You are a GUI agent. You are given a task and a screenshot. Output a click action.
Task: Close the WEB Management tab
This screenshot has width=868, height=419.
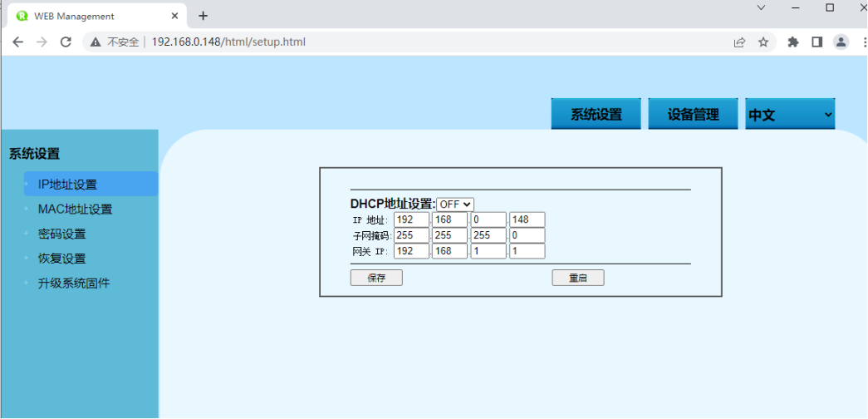tap(174, 16)
